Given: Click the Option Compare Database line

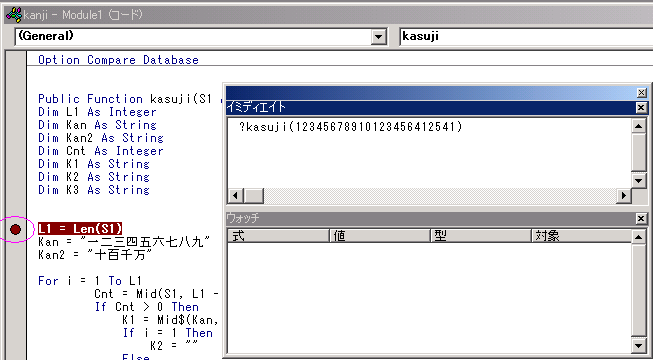Looking at the screenshot, I should click(118, 60).
